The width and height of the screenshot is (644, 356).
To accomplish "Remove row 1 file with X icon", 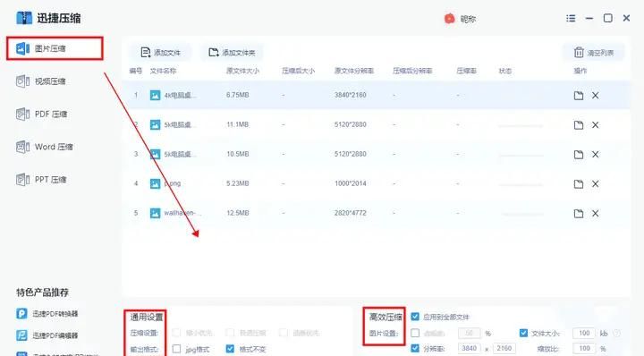I will (x=595, y=96).
